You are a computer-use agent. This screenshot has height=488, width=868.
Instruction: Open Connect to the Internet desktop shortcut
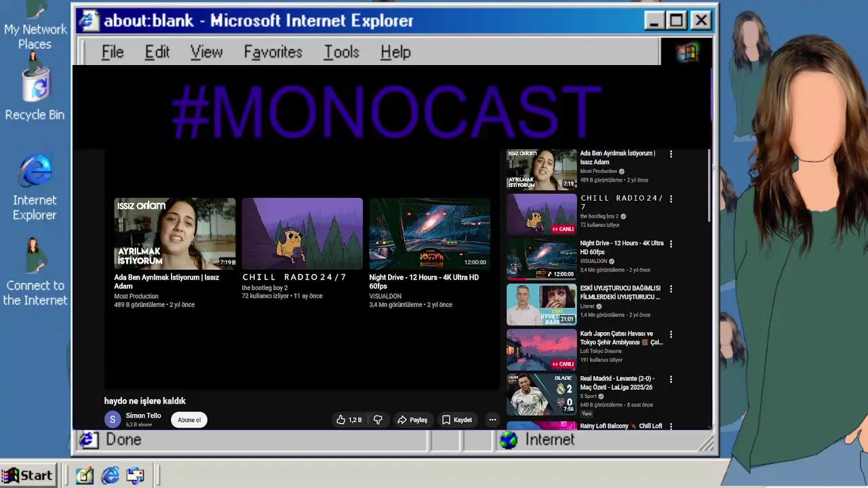pyautogui.click(x=35, y=271)
